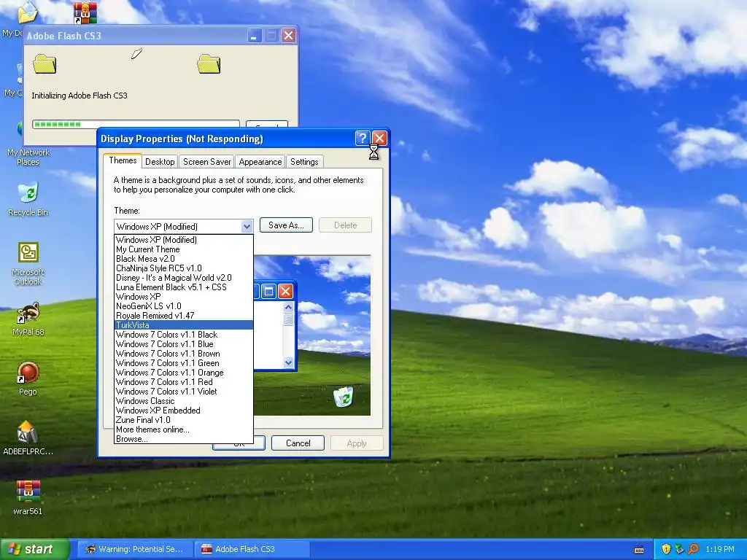
Task: Click the preview Recycle Bin icon in theme sample
Action: coord(344,397)
